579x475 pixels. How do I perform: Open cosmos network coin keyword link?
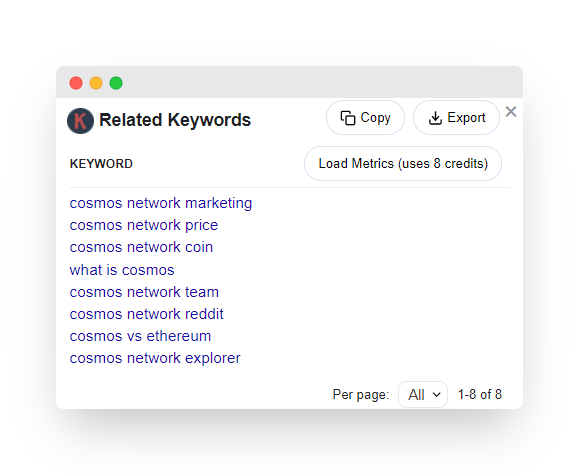click(x=141, y=247)
